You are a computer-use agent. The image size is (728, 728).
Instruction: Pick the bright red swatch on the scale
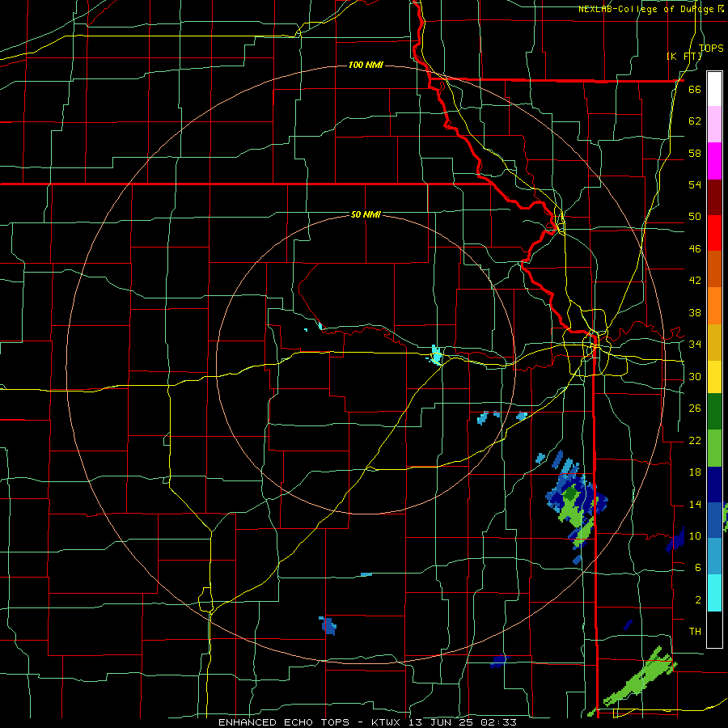(714, 233)
